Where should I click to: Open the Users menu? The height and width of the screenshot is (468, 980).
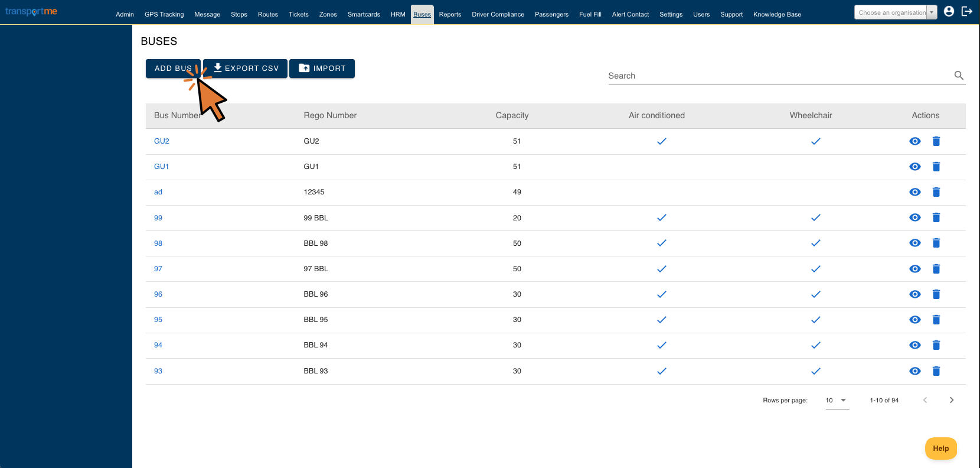pos(701,14)
